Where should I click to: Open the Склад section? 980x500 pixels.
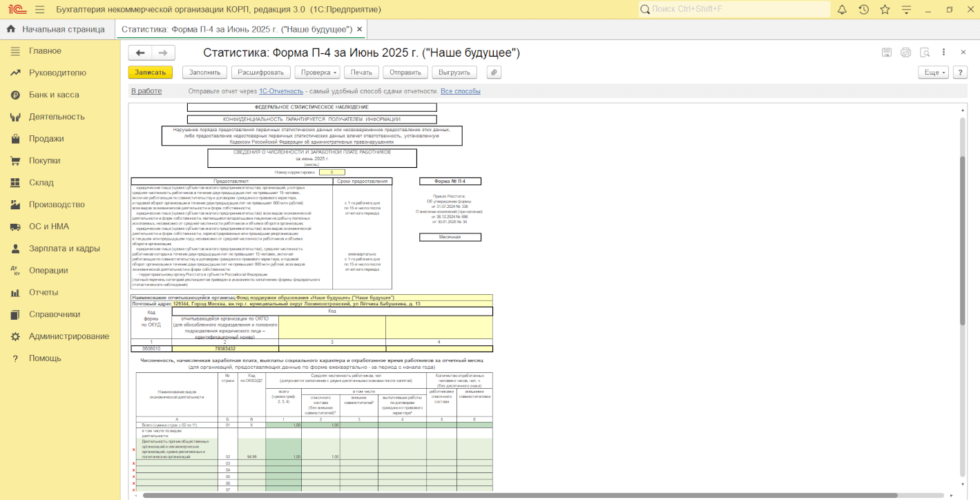41,182
